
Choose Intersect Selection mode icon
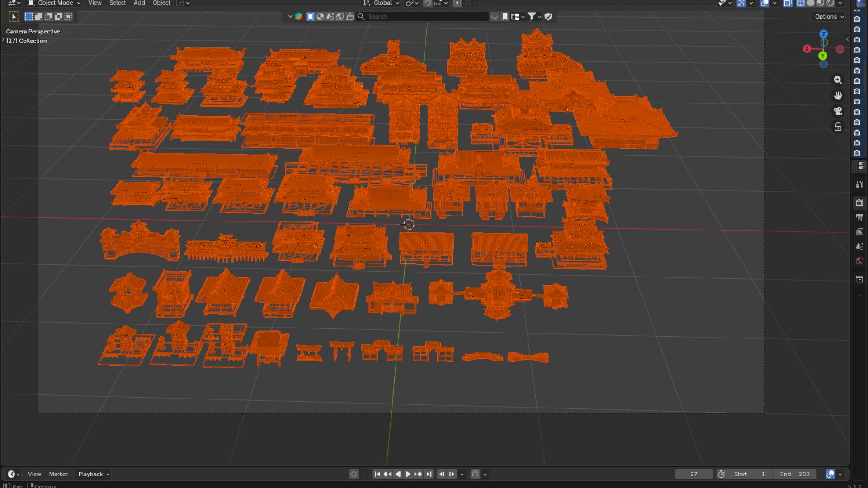point(68,17)
